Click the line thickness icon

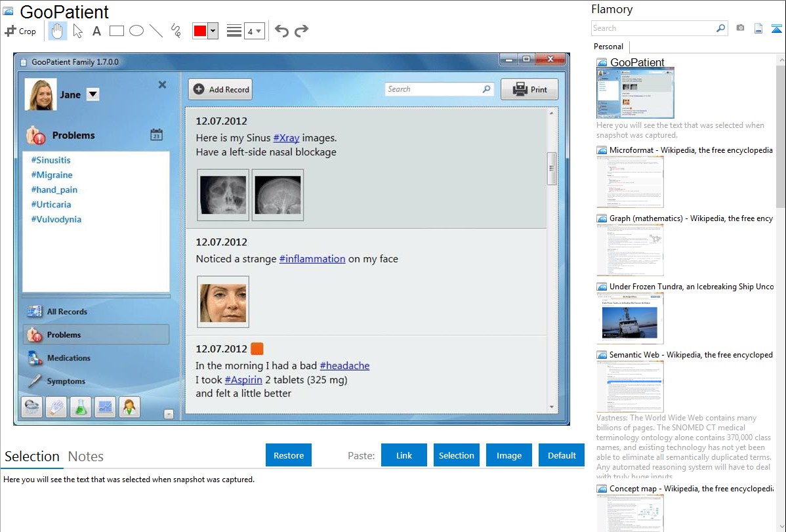[x=234, y=31]
